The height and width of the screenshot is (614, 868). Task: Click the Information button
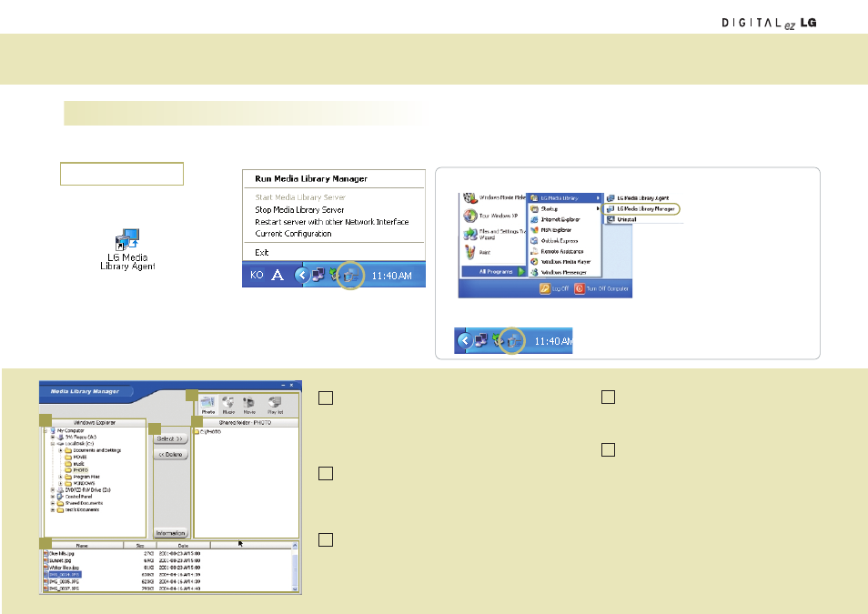tap(170, 533)
